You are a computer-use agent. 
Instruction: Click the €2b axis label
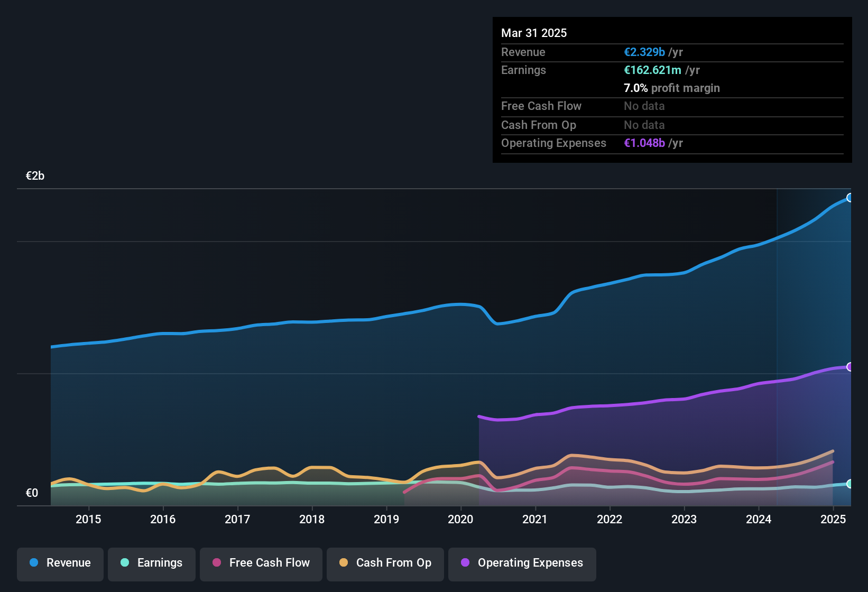point(34,175)
